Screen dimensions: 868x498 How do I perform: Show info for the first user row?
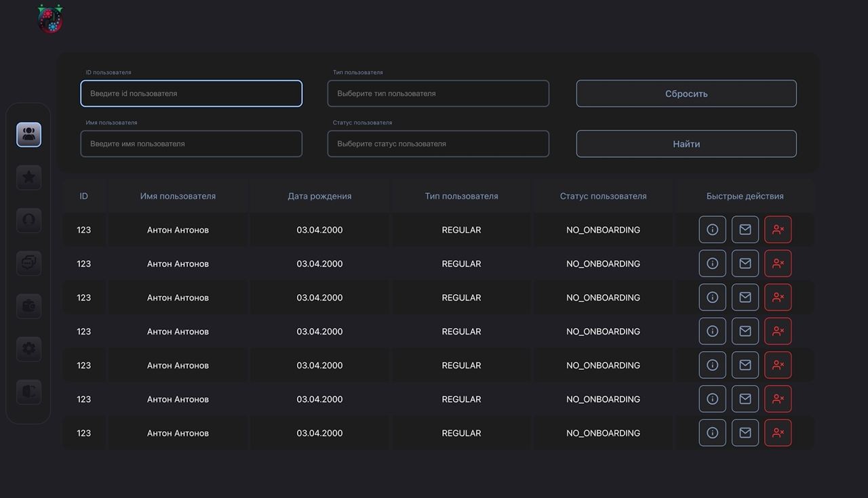pyautogui.click(x=712, y=230)
